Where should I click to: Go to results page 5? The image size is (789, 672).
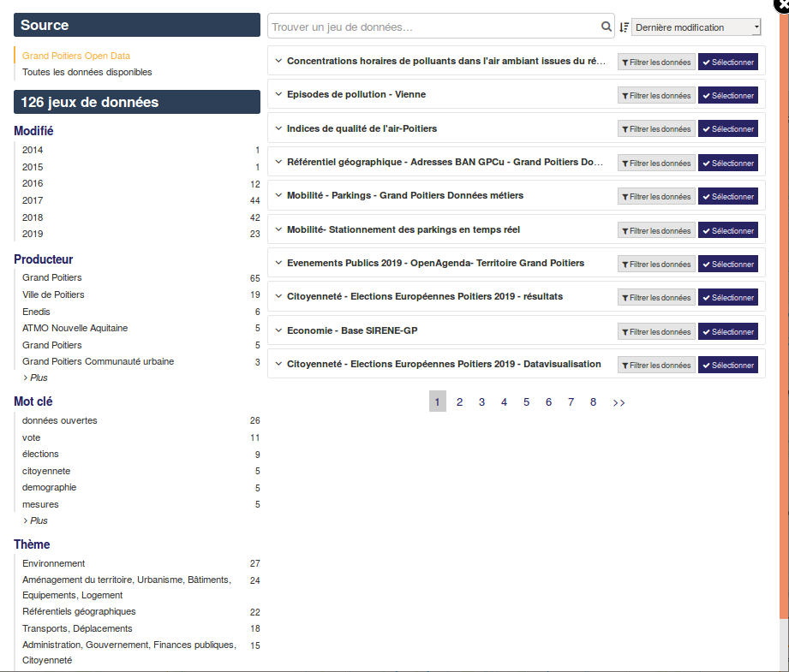click(x=526, y=401)
